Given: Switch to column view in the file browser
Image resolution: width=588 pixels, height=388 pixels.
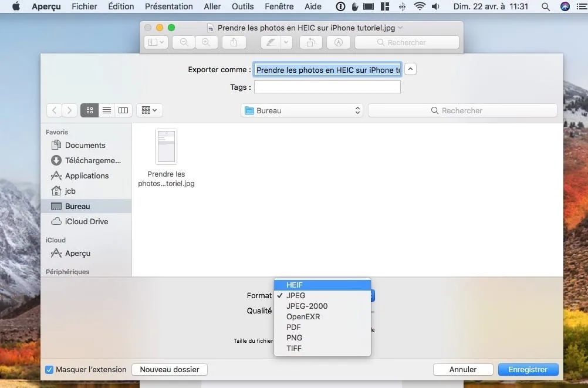Looking at the screenshot, I should click(123, 110).
